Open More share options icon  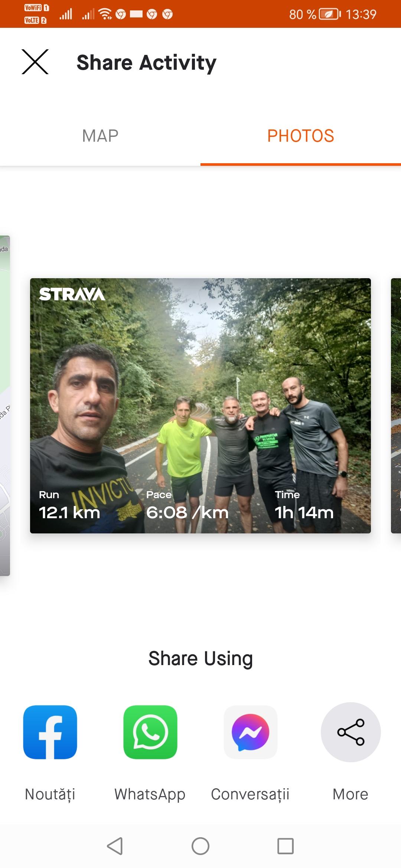click(351, 732)
